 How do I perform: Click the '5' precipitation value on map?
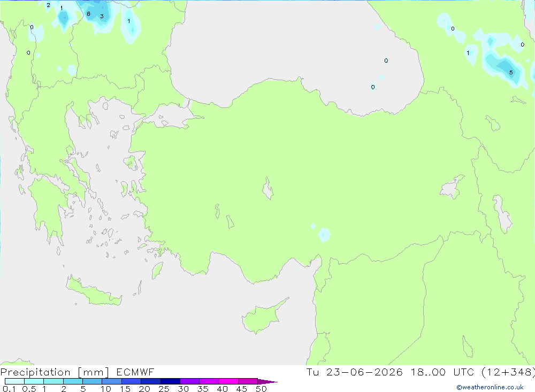[x=511, y=72]
